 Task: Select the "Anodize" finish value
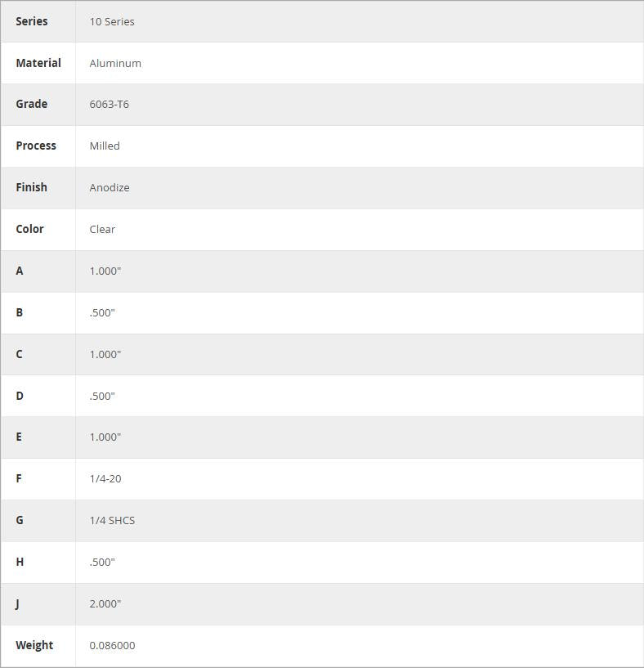110,188
